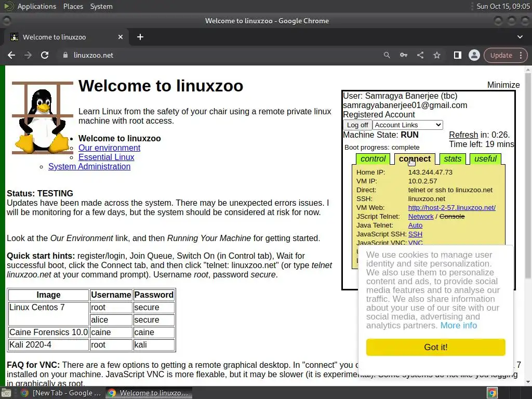Screen dimensions: 532x399
Task: Open a new browser tab
Action: [x=140, y=37]
